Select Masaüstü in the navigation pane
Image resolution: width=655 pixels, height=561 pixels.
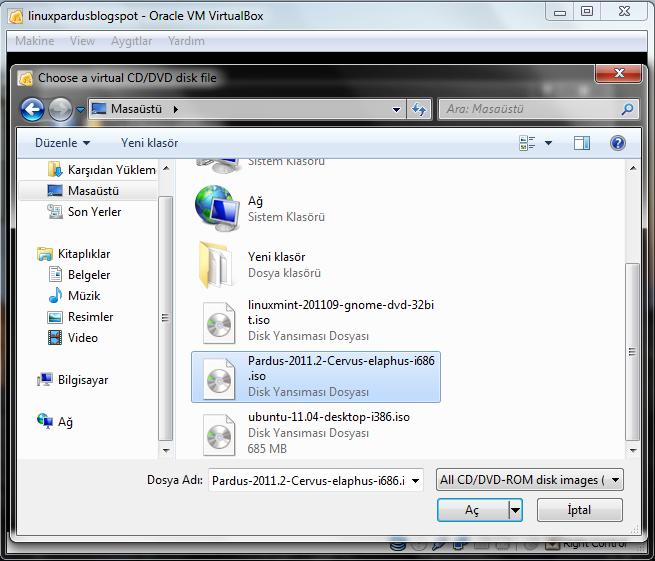coord(88,190)
